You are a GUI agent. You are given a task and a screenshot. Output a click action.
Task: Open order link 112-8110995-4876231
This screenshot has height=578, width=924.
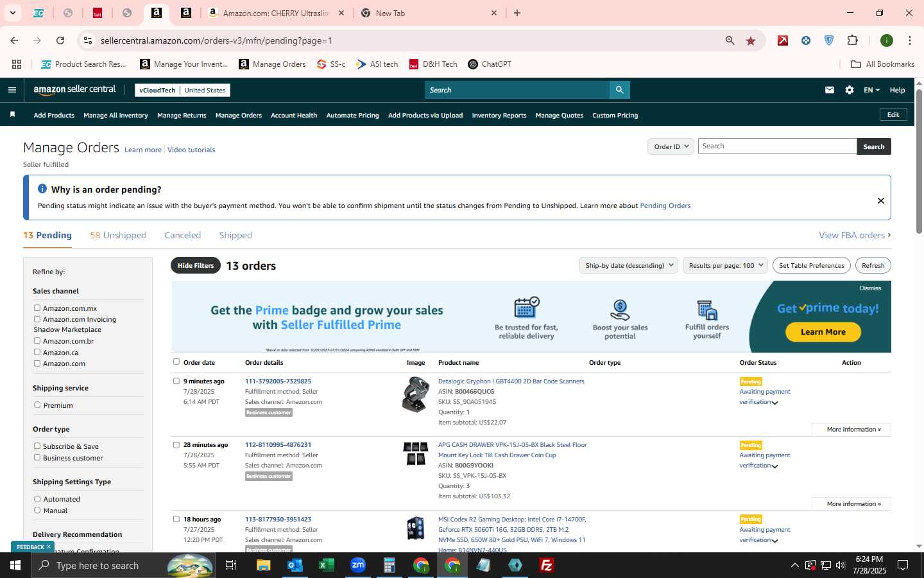coord(278,444)
